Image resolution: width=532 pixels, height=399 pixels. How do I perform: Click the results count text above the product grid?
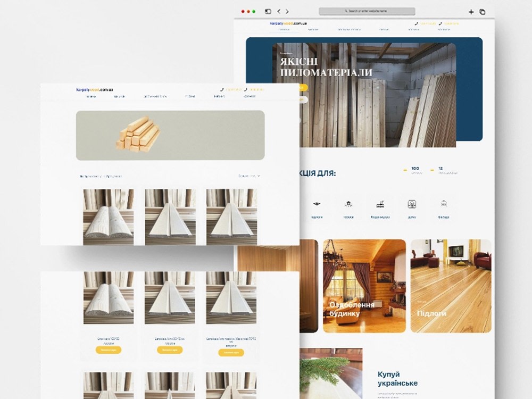click(x=101, y=177)
